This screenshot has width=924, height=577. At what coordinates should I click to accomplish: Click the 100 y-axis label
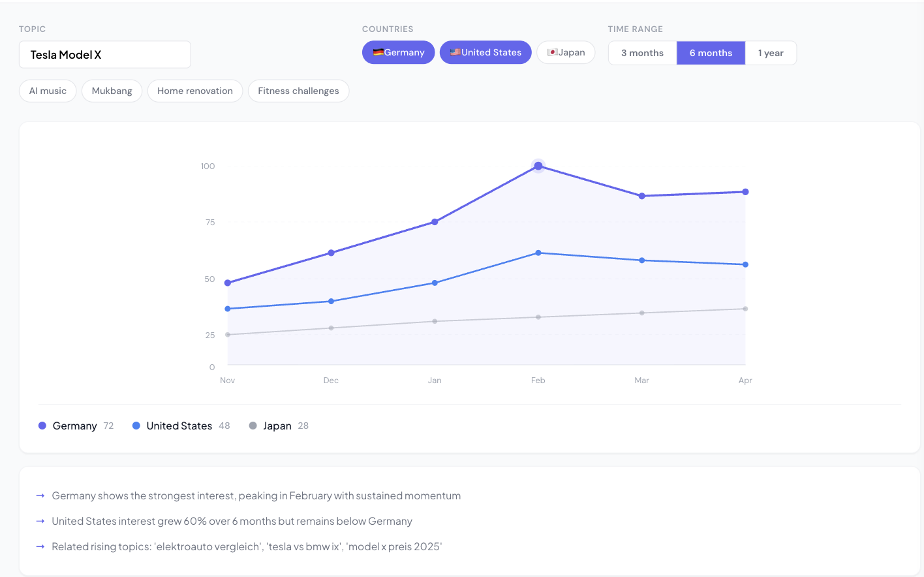click(208, 166)
